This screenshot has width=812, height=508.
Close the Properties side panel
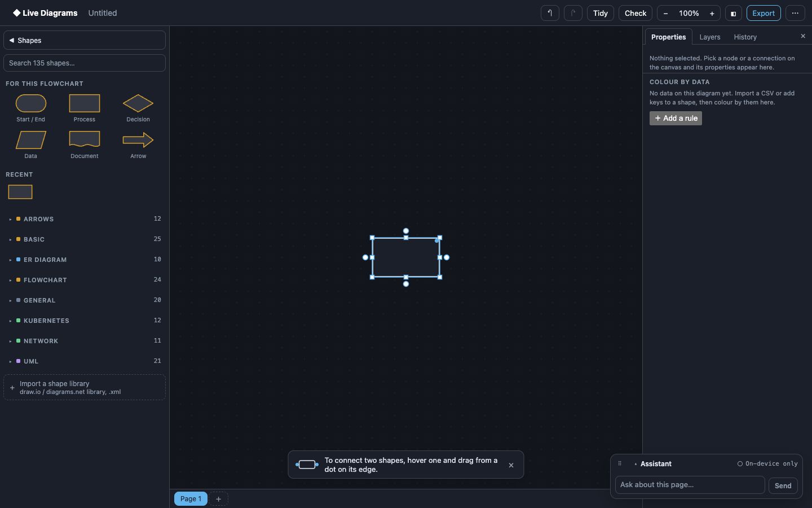[x=803, y=36]
